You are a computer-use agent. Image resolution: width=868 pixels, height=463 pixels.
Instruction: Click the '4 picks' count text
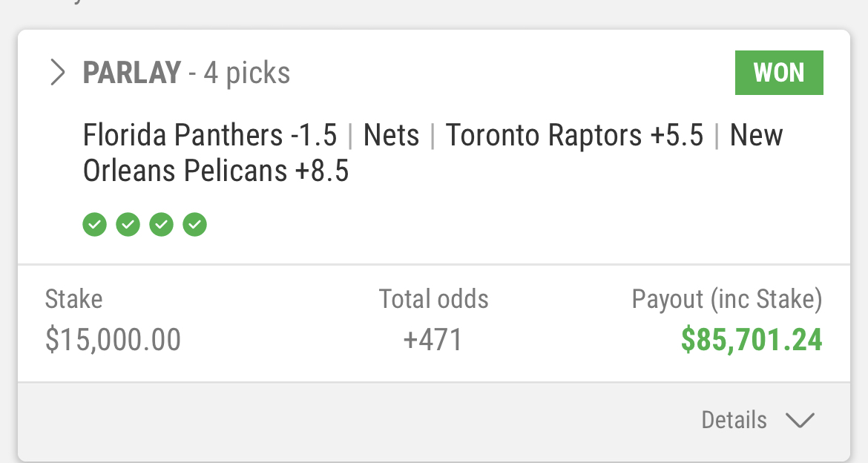click(x=247, y=73)
